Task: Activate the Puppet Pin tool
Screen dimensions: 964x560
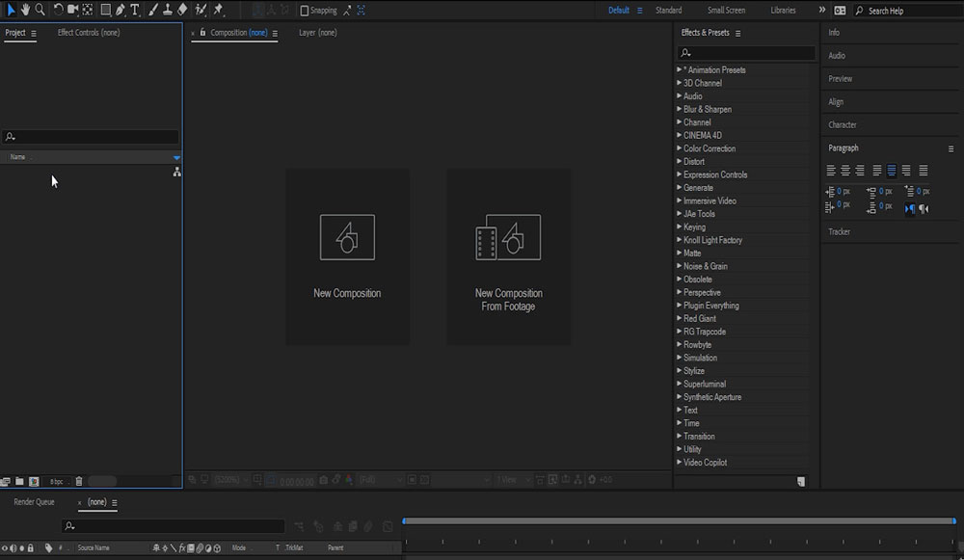Action: (x=218, y=10)
